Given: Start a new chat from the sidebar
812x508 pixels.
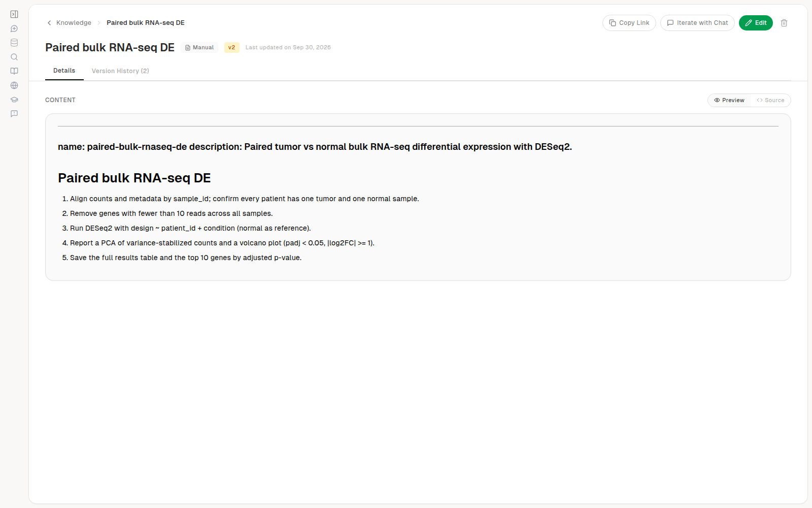Looking at the screenshot, I should pyautogui.click(x=14, y=28).
